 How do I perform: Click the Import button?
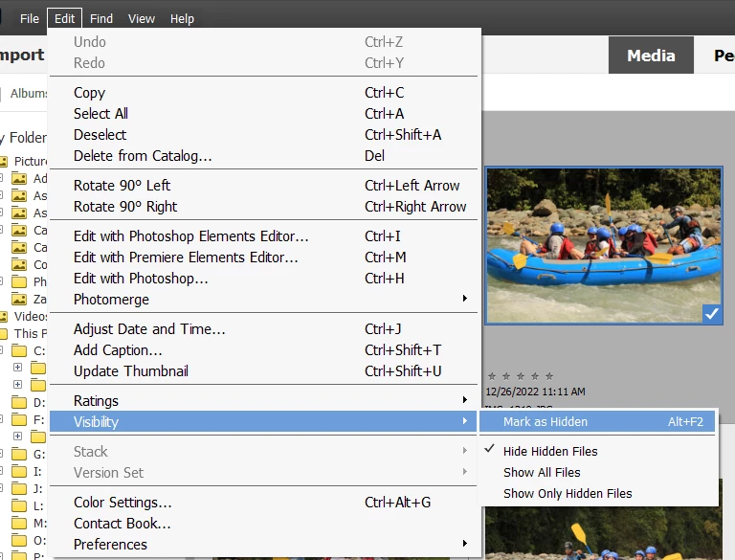tap(22, 55)
